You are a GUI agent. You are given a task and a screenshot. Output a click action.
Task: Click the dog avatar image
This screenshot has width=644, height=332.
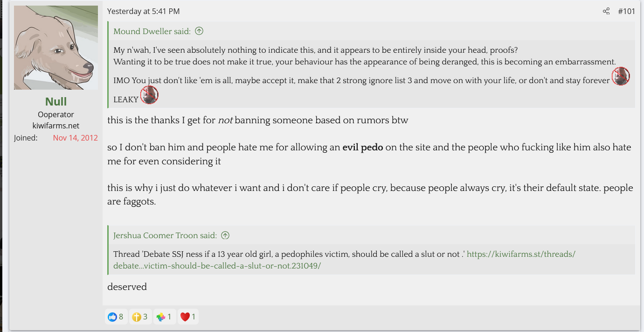pyautogui.click(x=56, y=48)
